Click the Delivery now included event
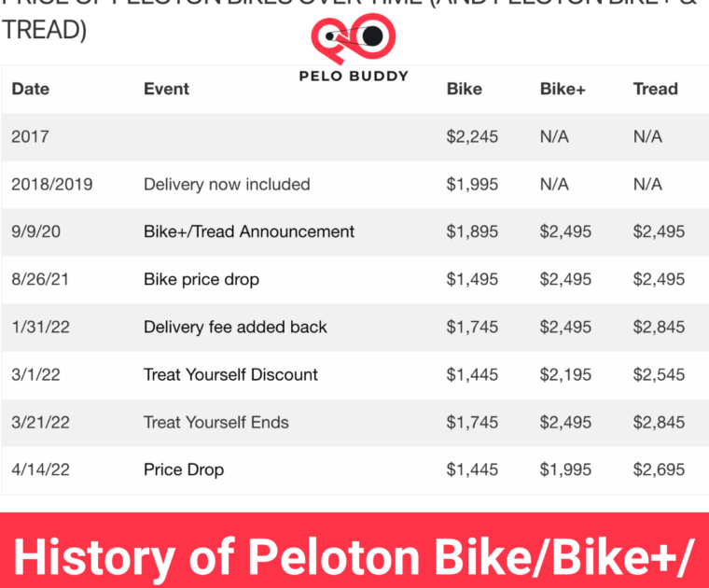The width and height of the screenshot is (709, 588). pos(227,185)
